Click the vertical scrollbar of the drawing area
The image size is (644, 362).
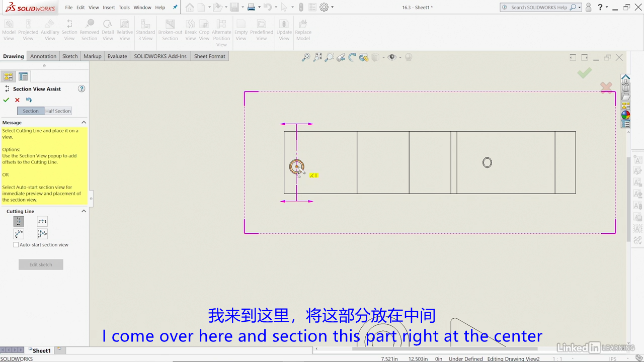(x=629, y=199)
